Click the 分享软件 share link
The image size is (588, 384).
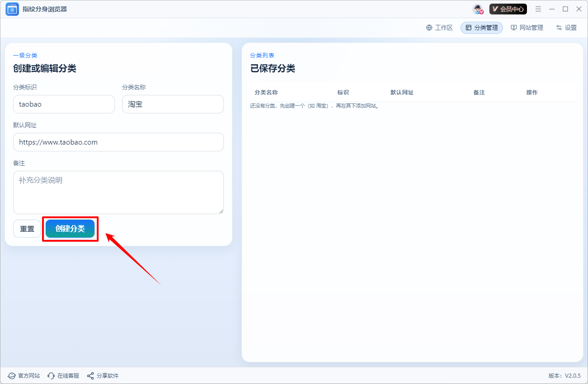[103, 376]
